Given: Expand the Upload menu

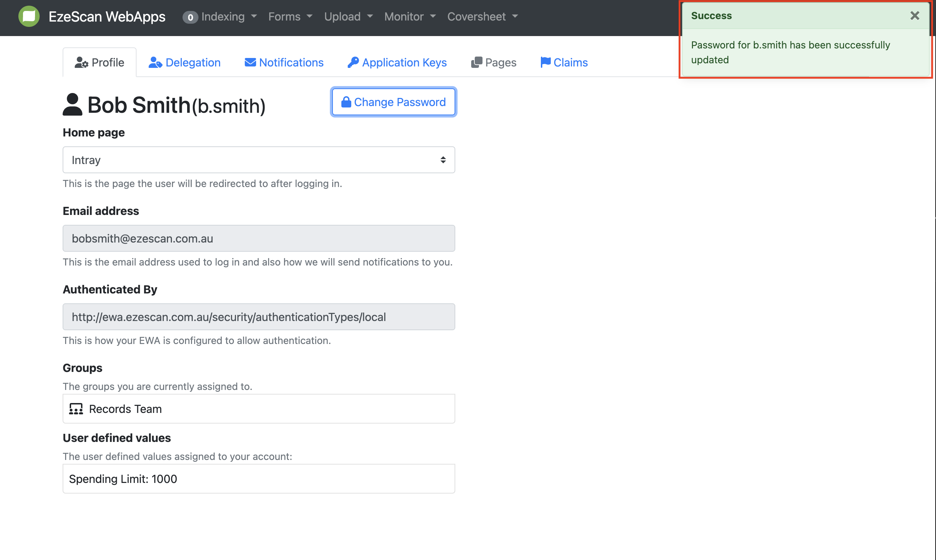Looking at the screenshot, I should click(348, 17).
